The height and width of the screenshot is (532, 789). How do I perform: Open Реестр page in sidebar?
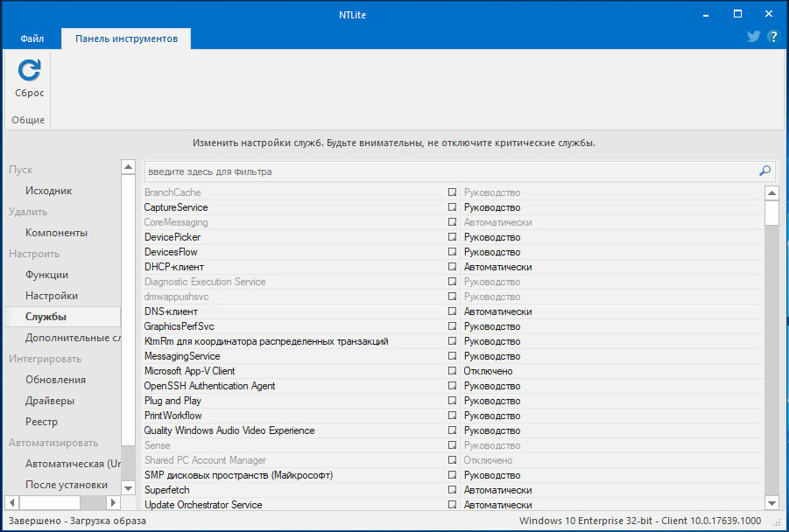click(x=41, y=422)
